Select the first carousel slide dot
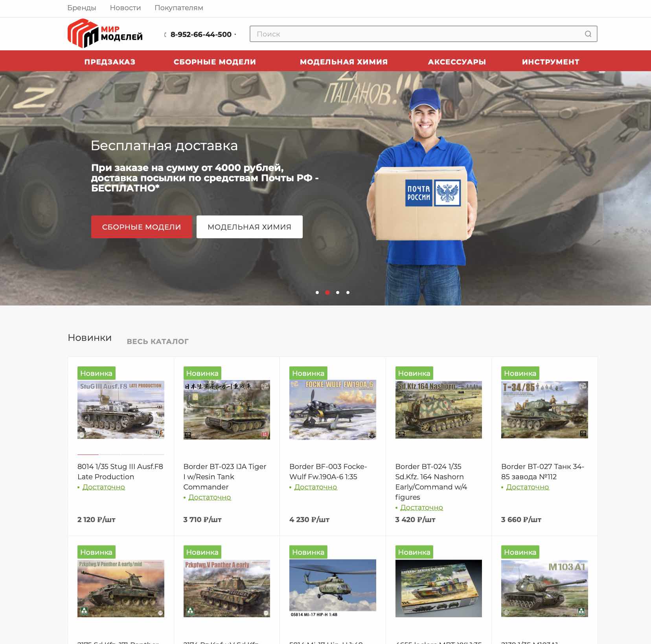 click(x=317, y=293)
